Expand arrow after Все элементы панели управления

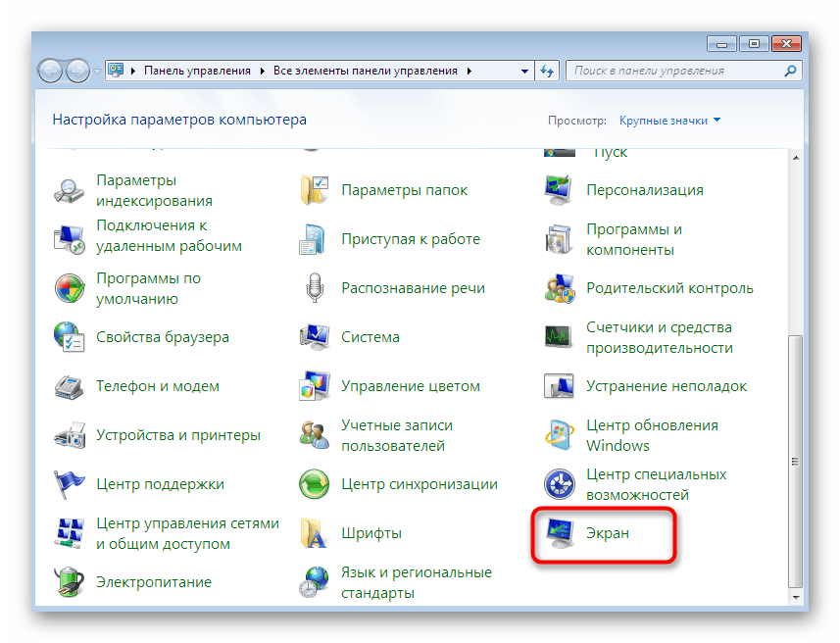tap(469, 71)
